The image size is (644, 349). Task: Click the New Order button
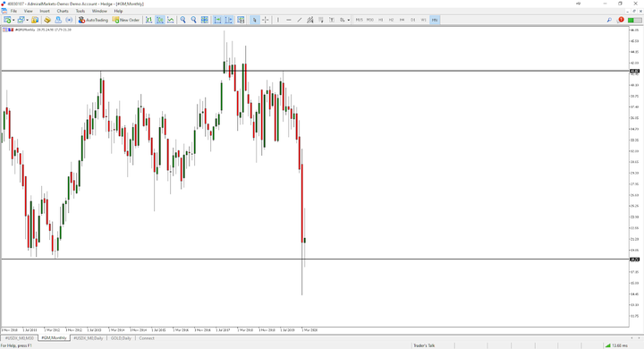click(x=126, y=20)
